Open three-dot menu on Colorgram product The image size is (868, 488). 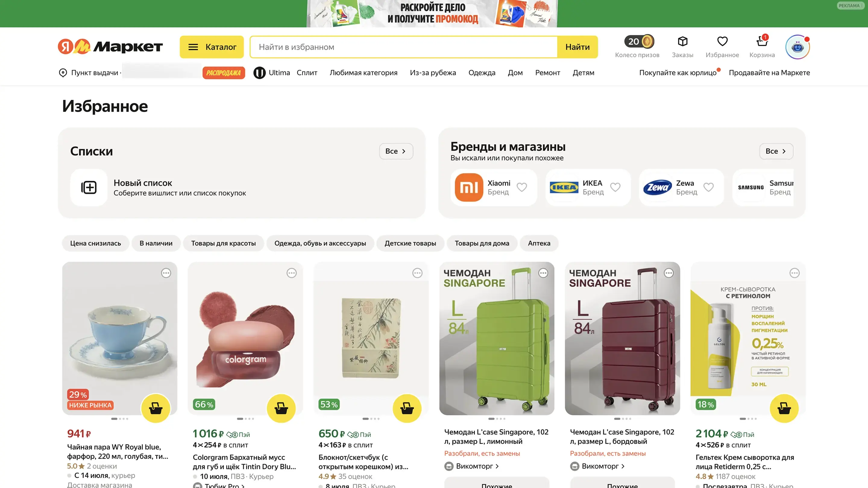(x=291, y=273)
